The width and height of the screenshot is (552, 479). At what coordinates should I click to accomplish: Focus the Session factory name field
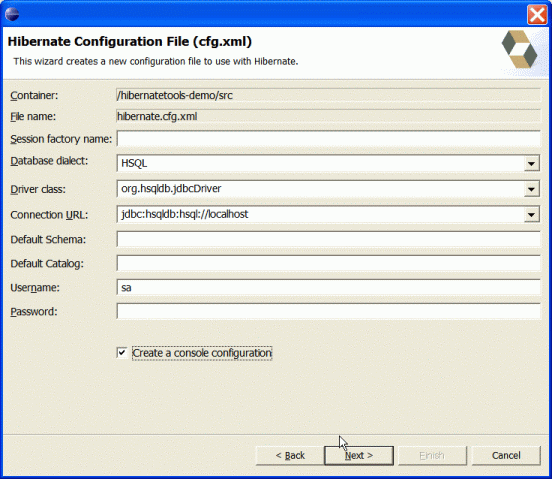click(328, 139)
